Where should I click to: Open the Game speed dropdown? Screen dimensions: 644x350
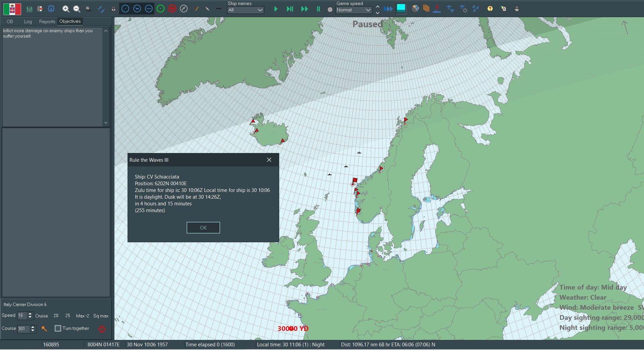[x=354, y=10]
